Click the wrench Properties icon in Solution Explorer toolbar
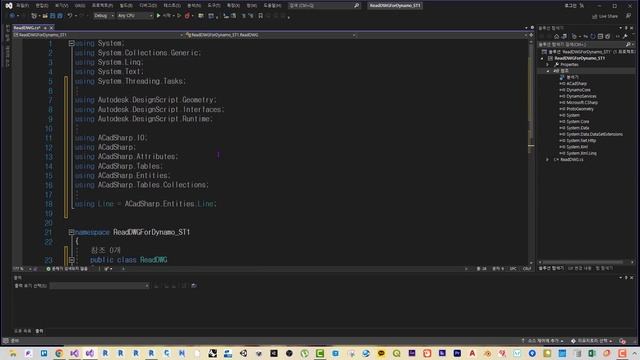This screenshot has width=640, height=360. (x=625, y=36)
